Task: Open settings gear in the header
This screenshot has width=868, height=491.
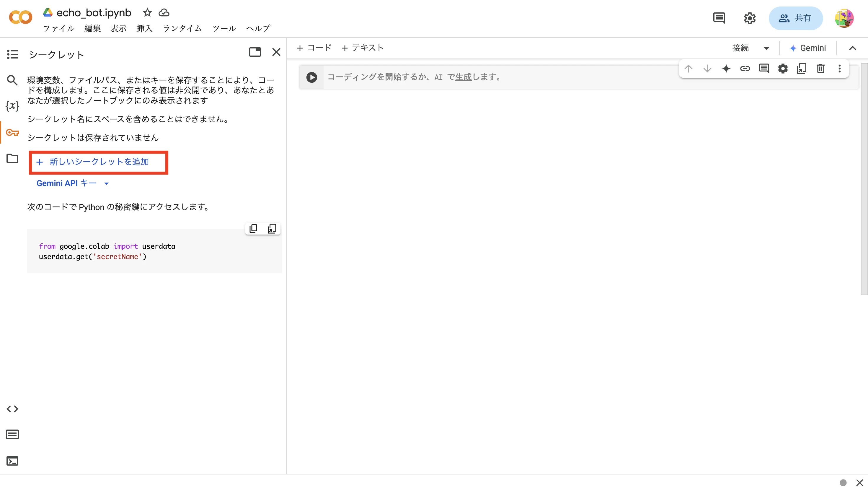Action: click(x=750, y=18)
